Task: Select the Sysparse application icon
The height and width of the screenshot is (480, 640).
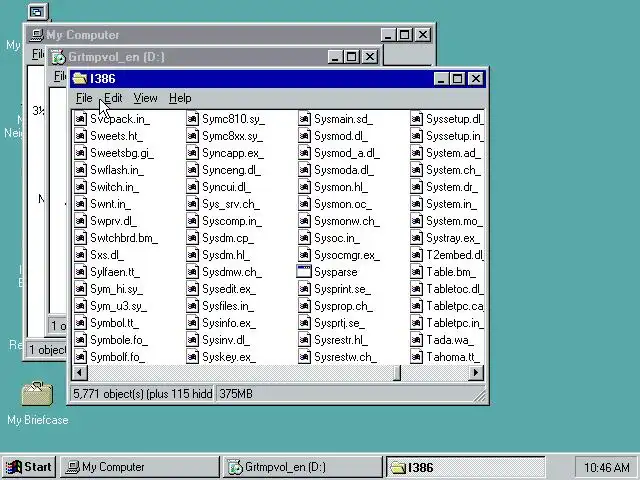Action: (304, 272)
